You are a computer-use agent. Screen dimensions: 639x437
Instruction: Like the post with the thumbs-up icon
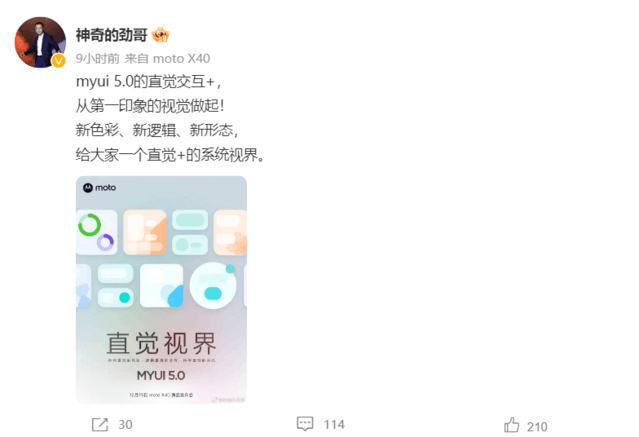coord(511,425)
